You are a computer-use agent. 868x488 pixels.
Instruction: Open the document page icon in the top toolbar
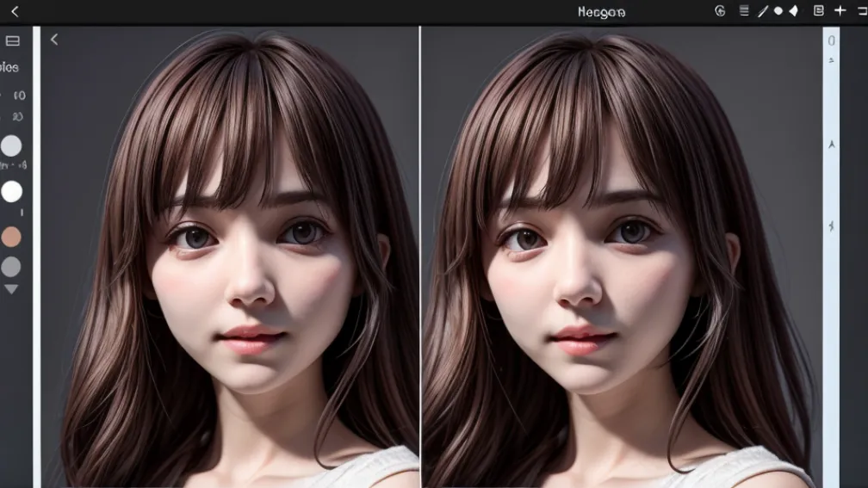tap(818, 11)
